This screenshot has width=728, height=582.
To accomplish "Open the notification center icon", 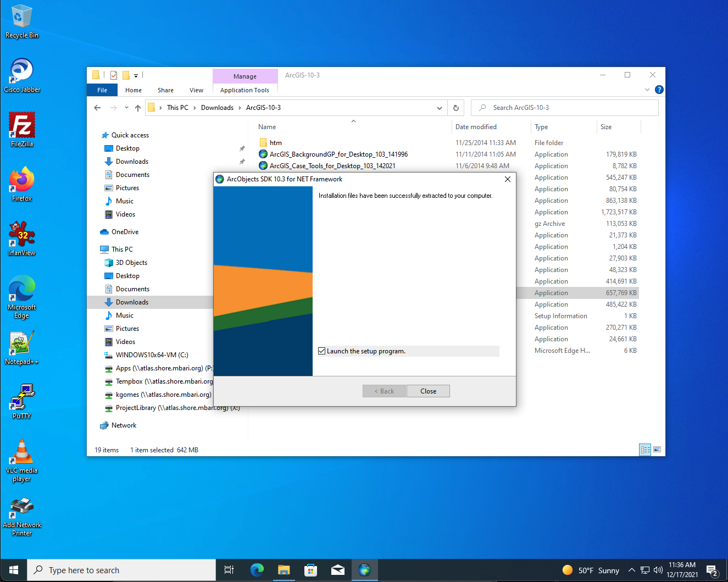I will (712, 570).
